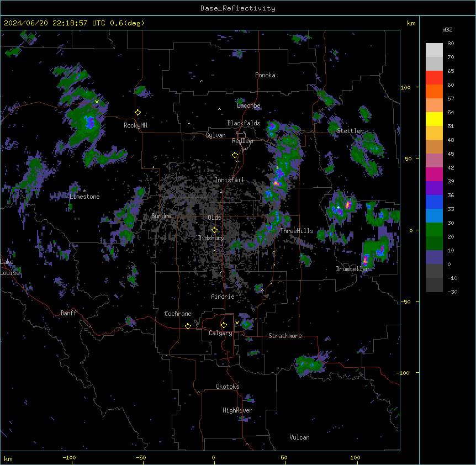Click the Ponoka city label
The height and width of the screenshot is (465, 476).
(265, 75)
